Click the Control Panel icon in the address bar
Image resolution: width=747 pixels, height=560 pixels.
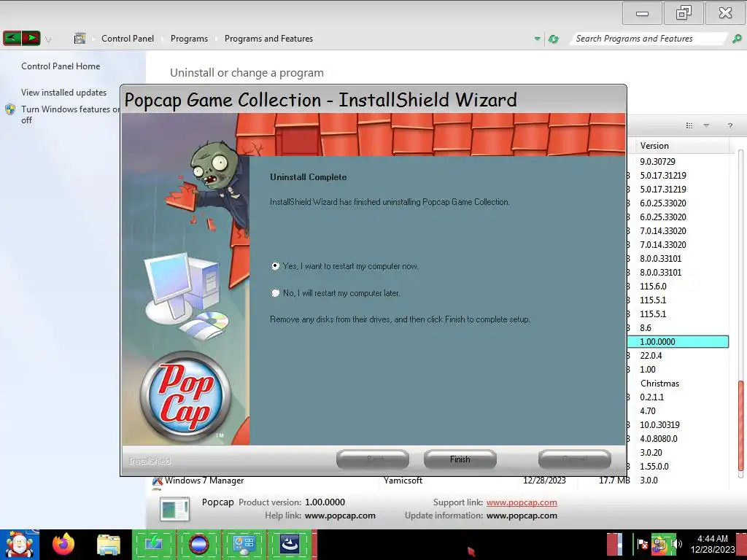pyautogui.click(x=80, y=38)
